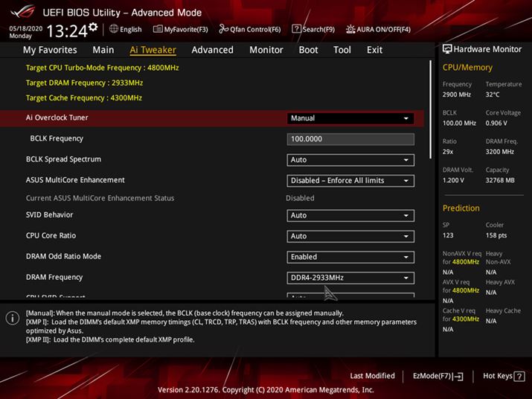
Task: Click the 2900 MHz frequency value
Action: (456, 95)
